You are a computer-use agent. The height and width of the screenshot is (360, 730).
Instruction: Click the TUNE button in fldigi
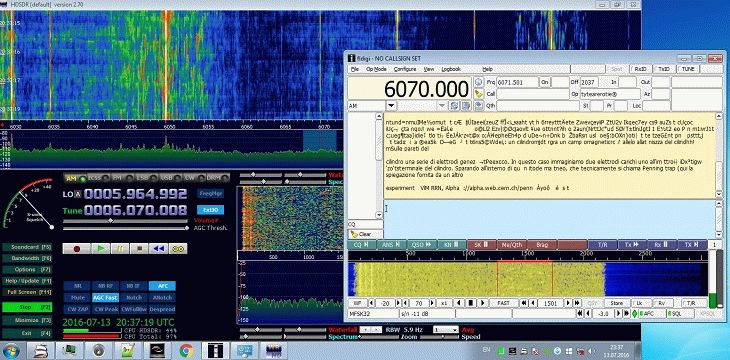(688, 69)
